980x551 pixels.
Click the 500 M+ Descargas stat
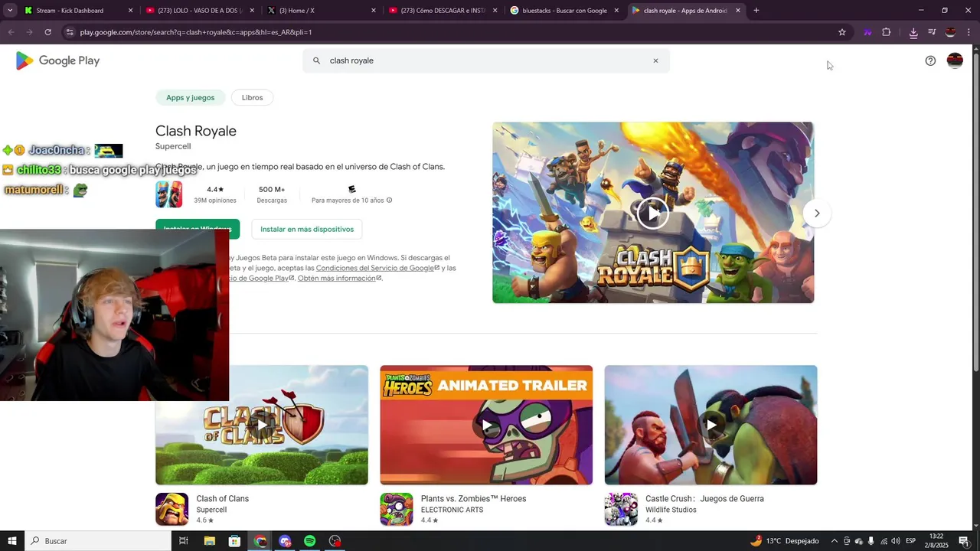point(272,194)
